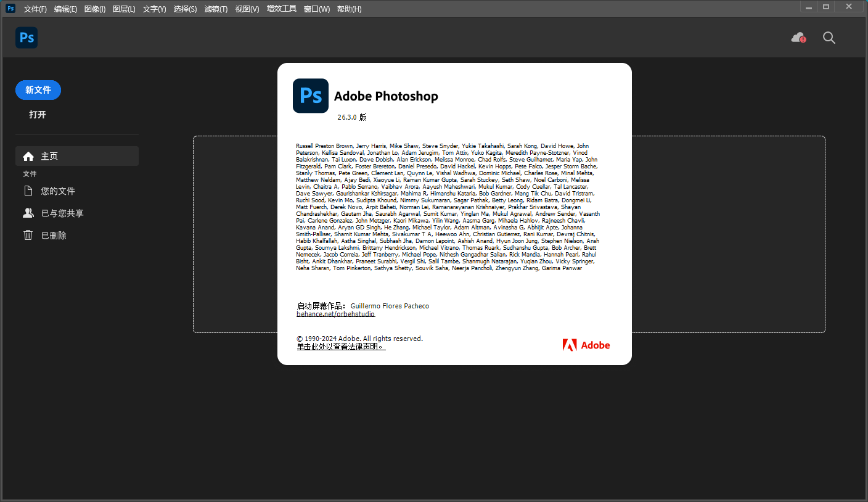868x502 pixels.
Task: Click the 单击此处以查看法律声明 link
Action: [x=341, y=347]
